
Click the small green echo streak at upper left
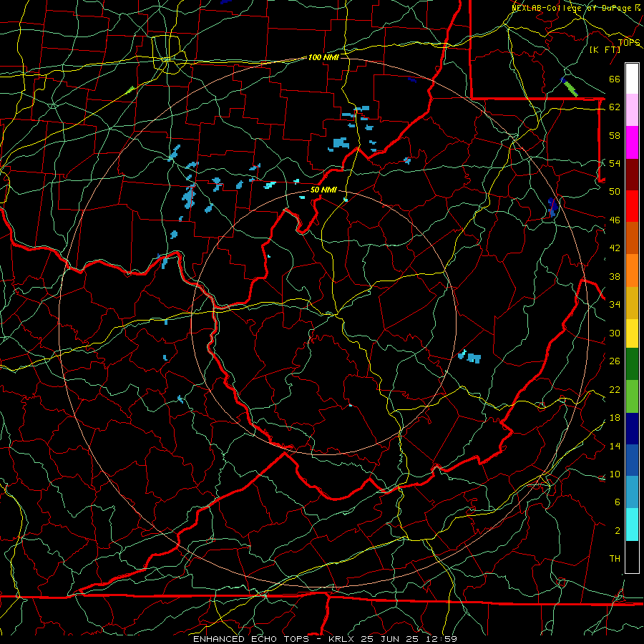(x=130, y=89)
